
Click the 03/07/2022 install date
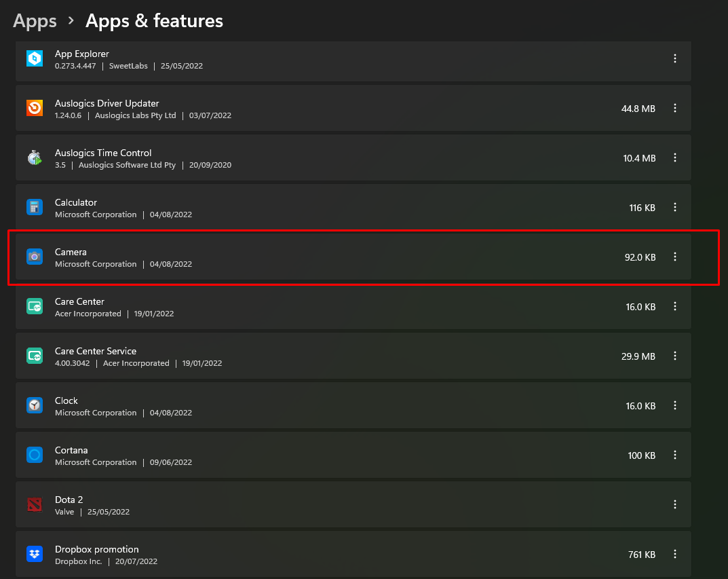coord(210,115)
